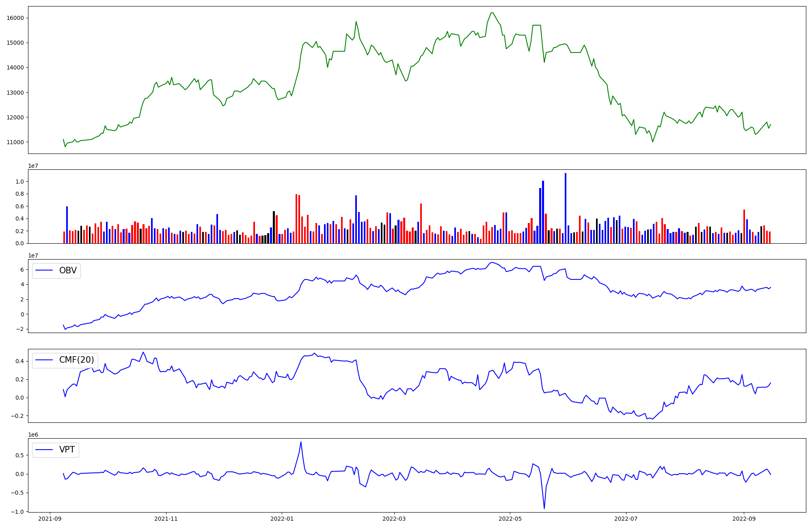The image size is (812, 528).
Task: Click the 2022-01 x-axis date label
Action: tap(282, 519)
